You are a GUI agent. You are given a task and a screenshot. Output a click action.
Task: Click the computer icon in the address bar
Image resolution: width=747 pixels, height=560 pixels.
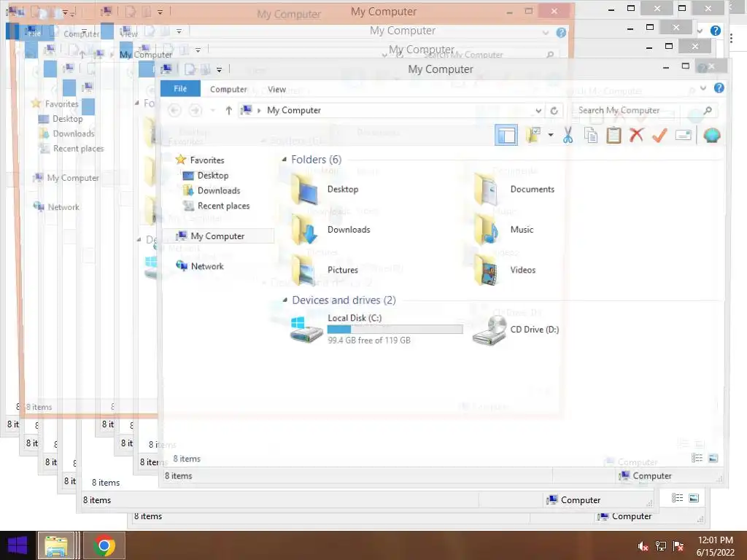(x=247, y=110)
